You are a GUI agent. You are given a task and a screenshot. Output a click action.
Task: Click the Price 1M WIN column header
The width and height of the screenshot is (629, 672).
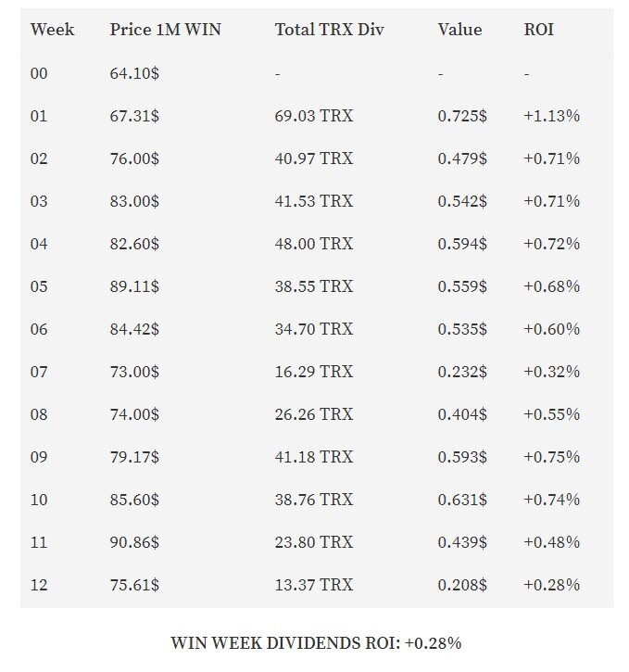pos(165,30)
